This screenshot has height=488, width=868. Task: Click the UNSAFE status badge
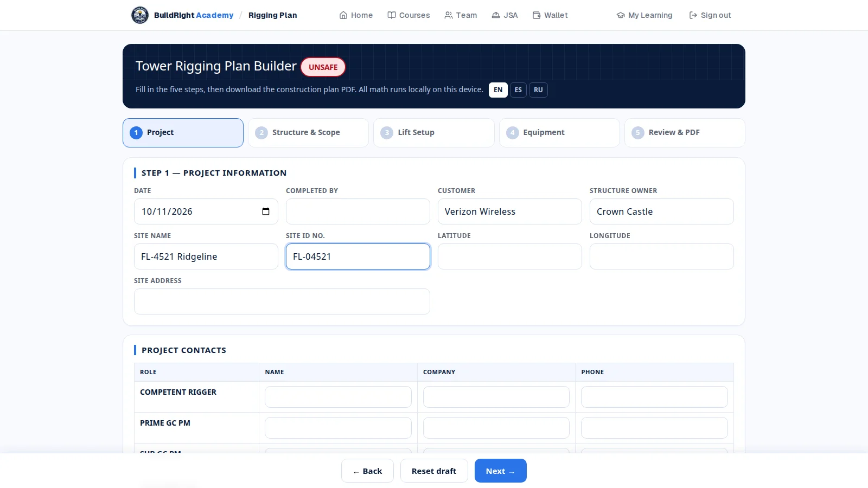coord(323,67)
